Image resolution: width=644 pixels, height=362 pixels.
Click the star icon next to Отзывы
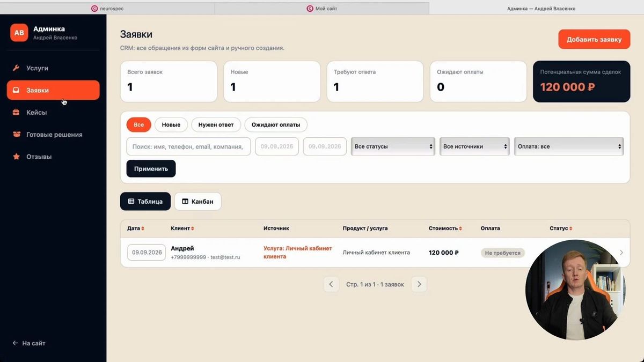(x=16, y=157)
